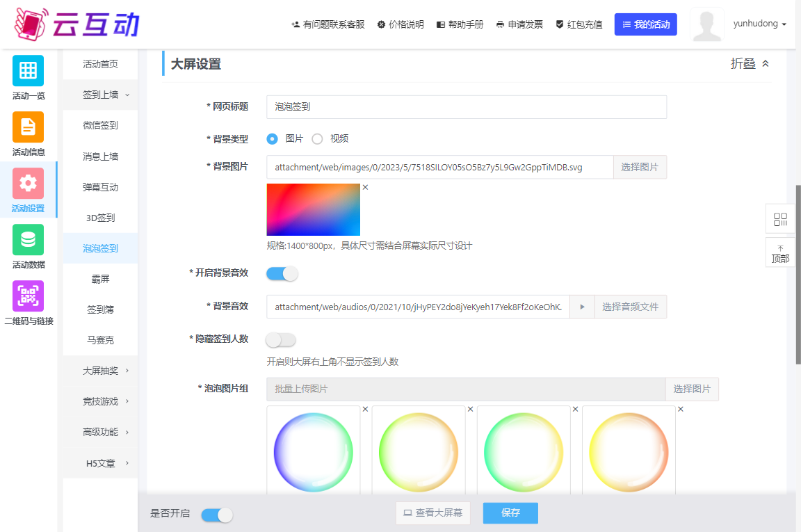This screenshot has height=532, width=801.
Task: Click the 网页标题 input field
Action: (x=467, y=107)
